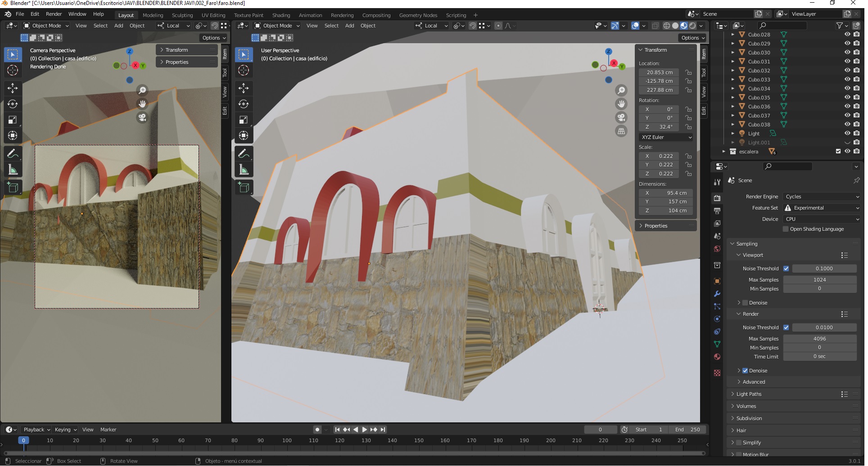The width and height of the screenshot is (868, 466).
Task: Hide Cubo.028 in the outliner viewport
Action: tap(847, 34)
